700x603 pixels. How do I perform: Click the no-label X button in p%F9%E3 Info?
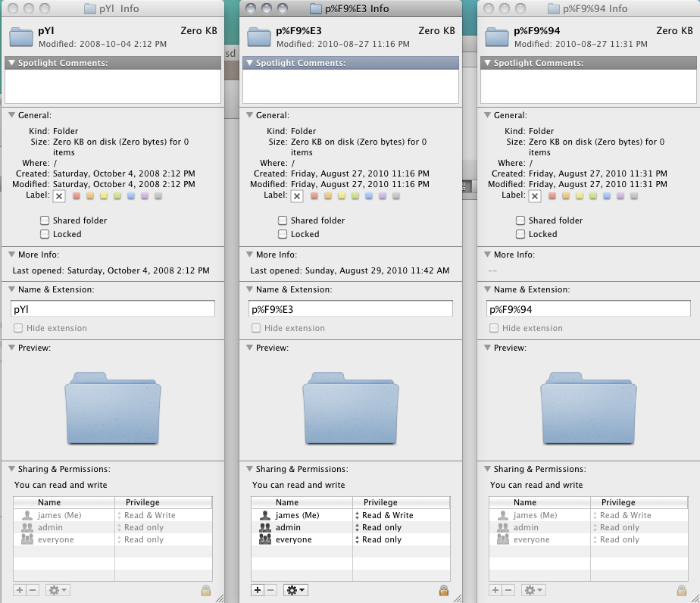(297, 196)
